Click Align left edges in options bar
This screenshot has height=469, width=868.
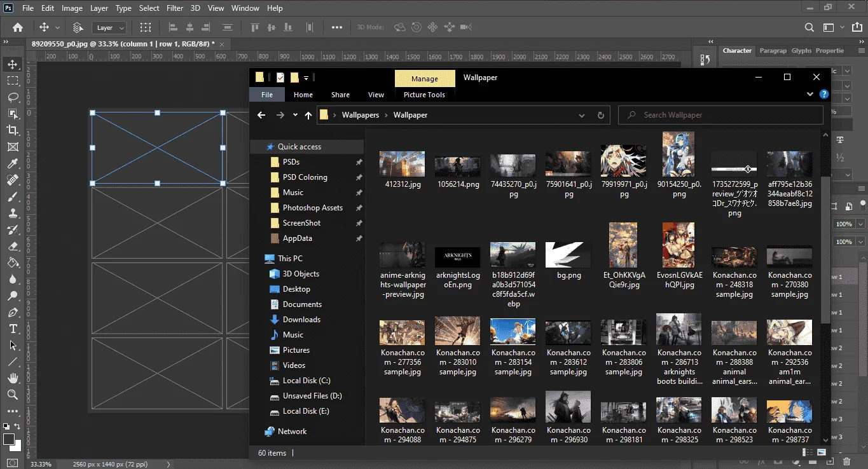[x=172, y=27]
